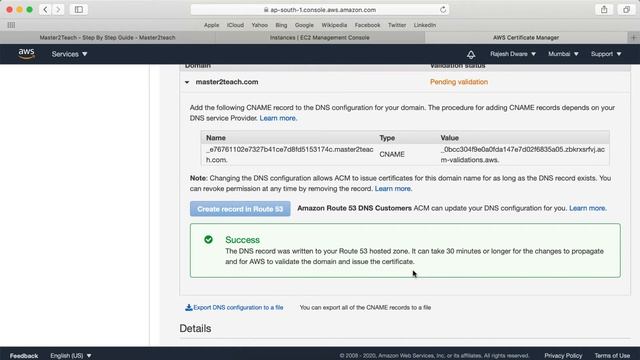Open the Mumbai region selector
The width and height of the screenshot is (640, 360).
(x=563, y=54)
